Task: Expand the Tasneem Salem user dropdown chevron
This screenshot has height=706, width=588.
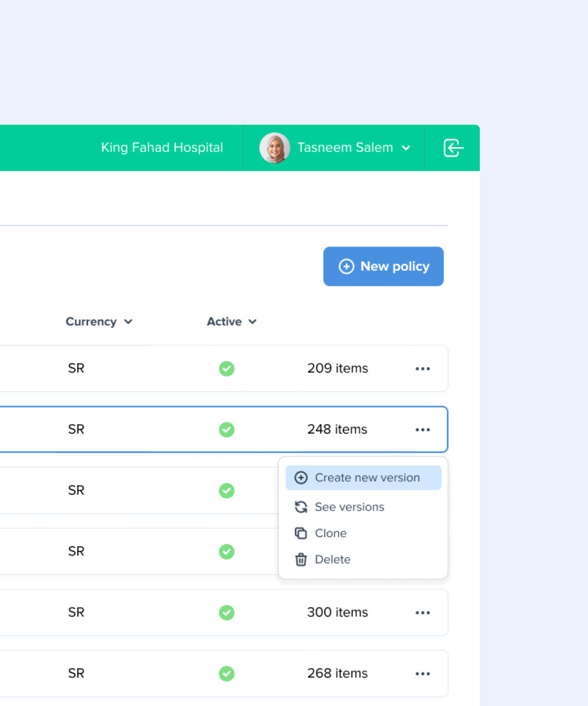Action: 406,148
